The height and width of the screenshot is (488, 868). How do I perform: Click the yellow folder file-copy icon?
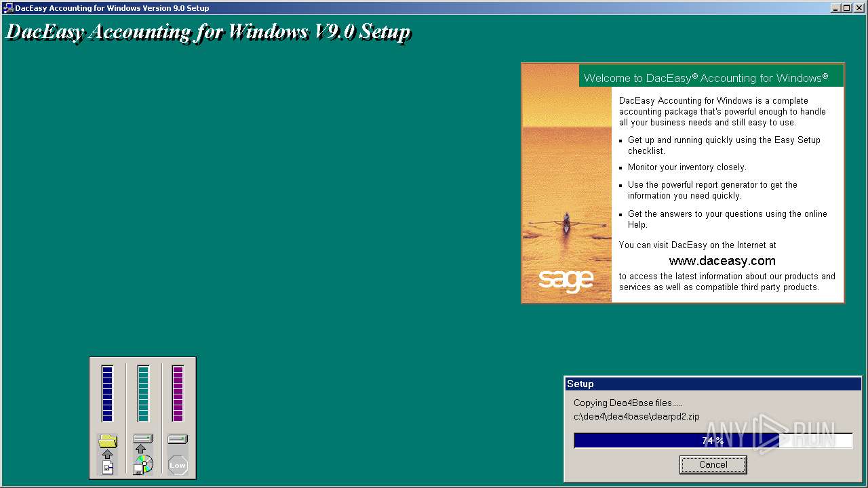(108, 441)
